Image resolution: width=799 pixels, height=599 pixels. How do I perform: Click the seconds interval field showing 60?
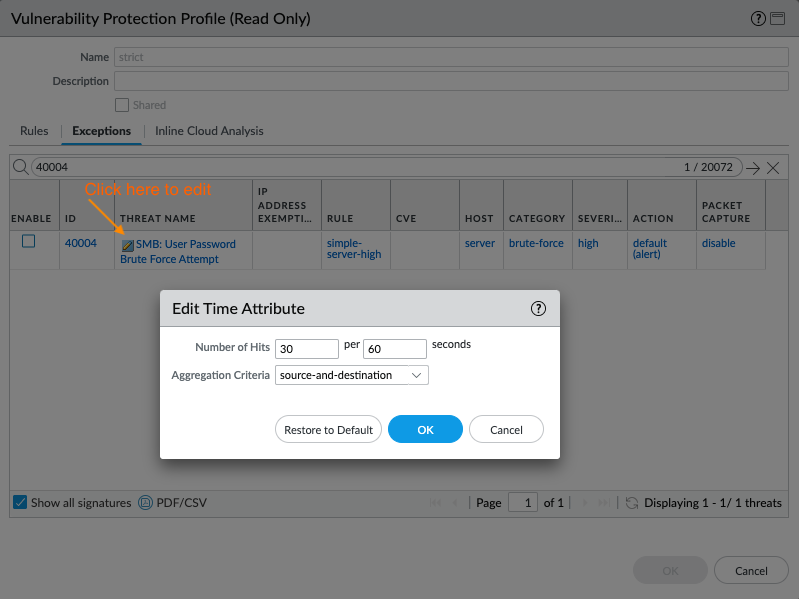tap(395, 349)
